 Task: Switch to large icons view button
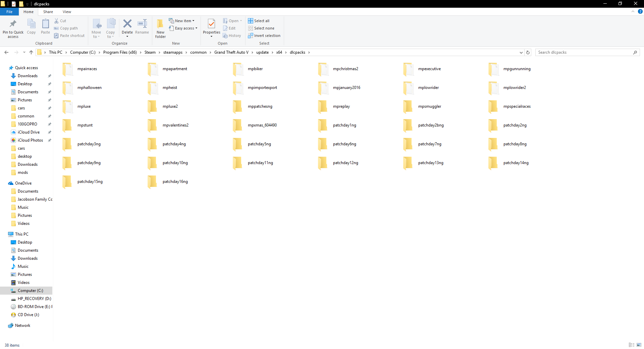point(639,345)
